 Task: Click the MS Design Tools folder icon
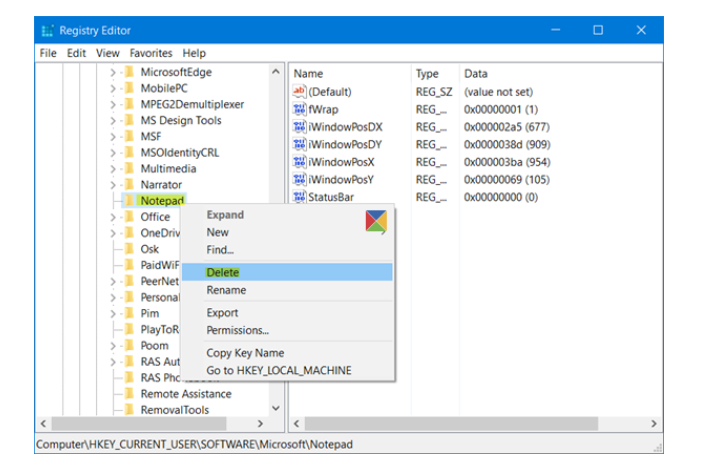pos(130,120)
